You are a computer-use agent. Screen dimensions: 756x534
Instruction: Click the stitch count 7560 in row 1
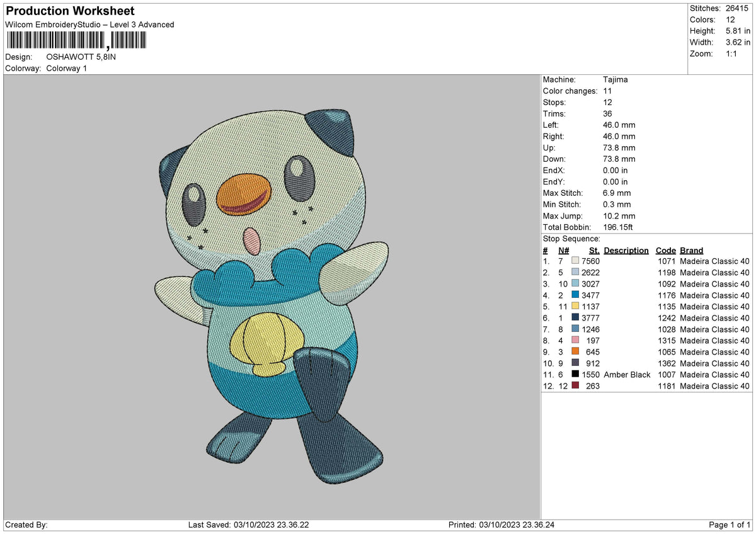[591, 261]
